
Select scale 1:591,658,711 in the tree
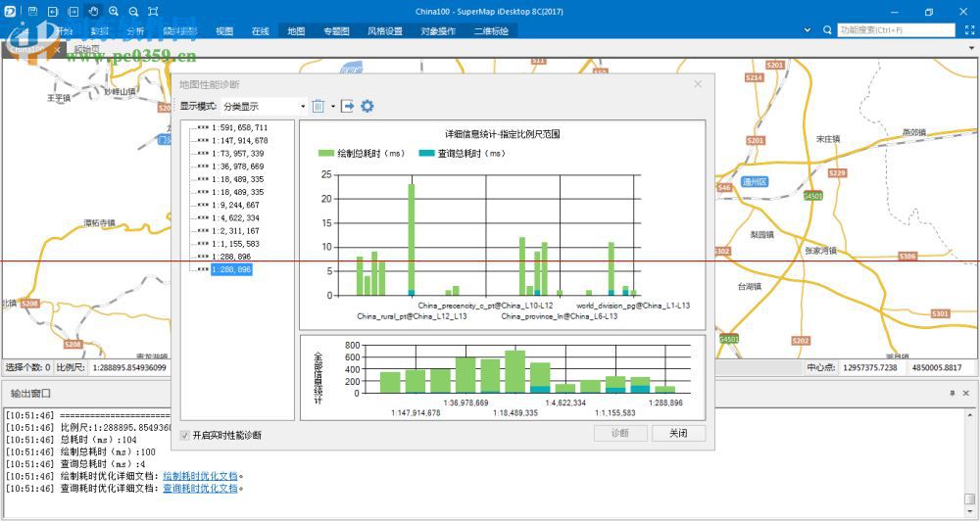coord(239,127)
